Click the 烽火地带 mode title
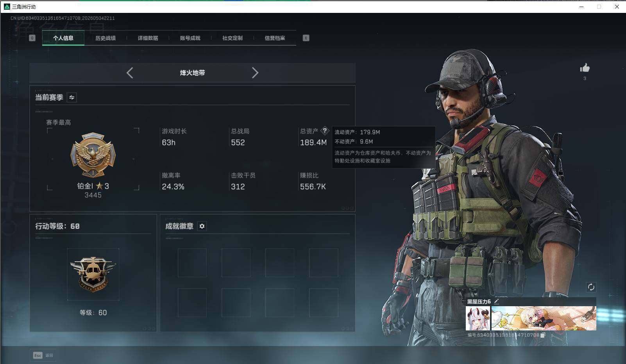Image resolution: width=626 pixels, height=364 pixels. pos(192,73)
